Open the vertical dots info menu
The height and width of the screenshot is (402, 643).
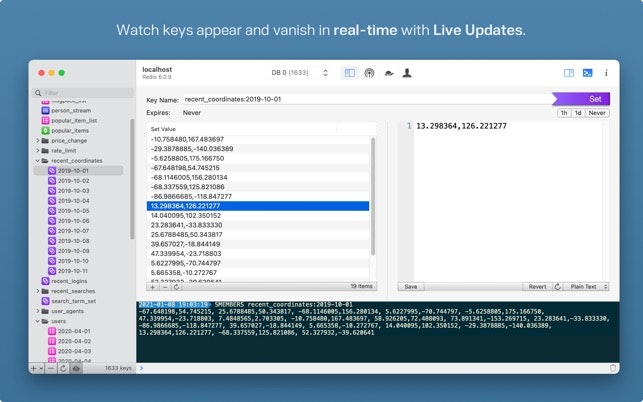coord(606,73)
